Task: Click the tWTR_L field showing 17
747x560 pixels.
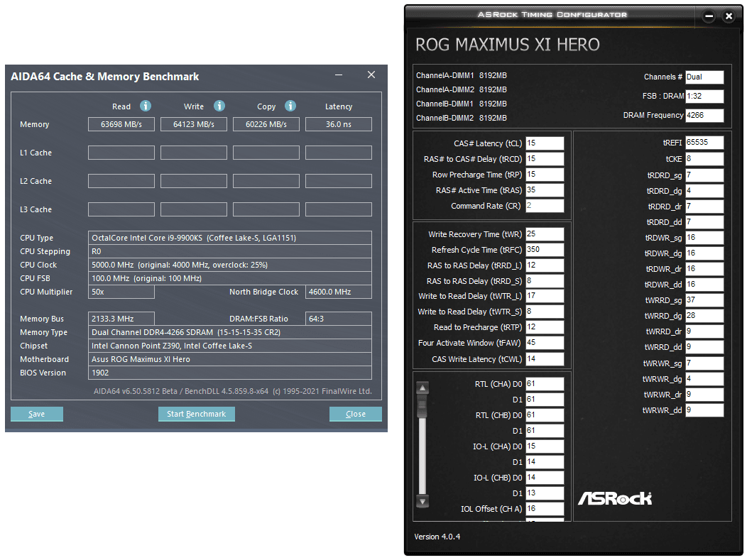Action: pos(545,296)
